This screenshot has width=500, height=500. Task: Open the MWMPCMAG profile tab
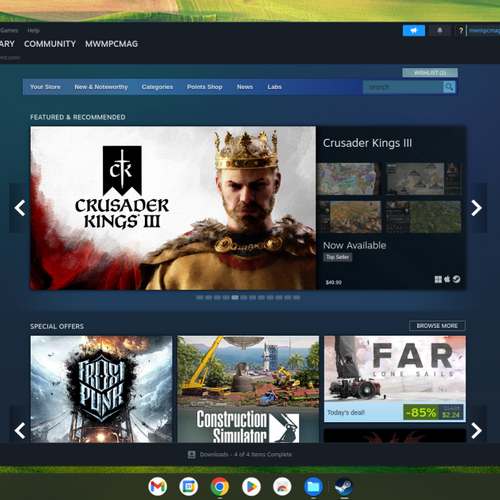coord(111,44)
